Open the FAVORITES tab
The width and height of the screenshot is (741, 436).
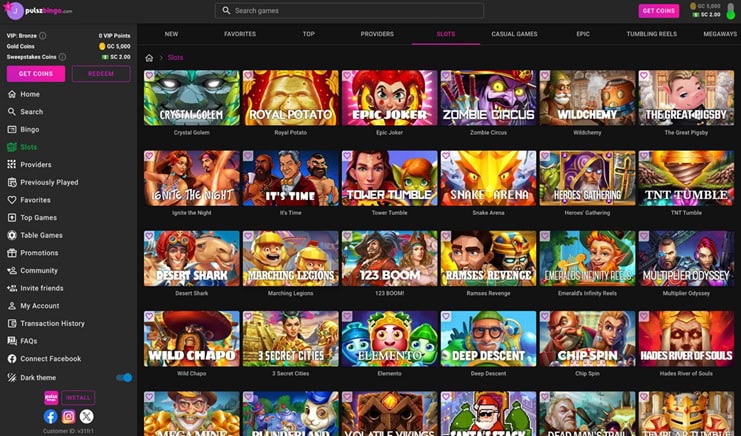(x=240, y=34)
